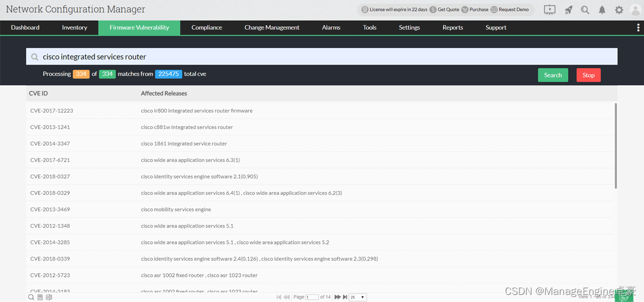Click the Purchase link
Screen dimensions: 644x302
[479, 9]
